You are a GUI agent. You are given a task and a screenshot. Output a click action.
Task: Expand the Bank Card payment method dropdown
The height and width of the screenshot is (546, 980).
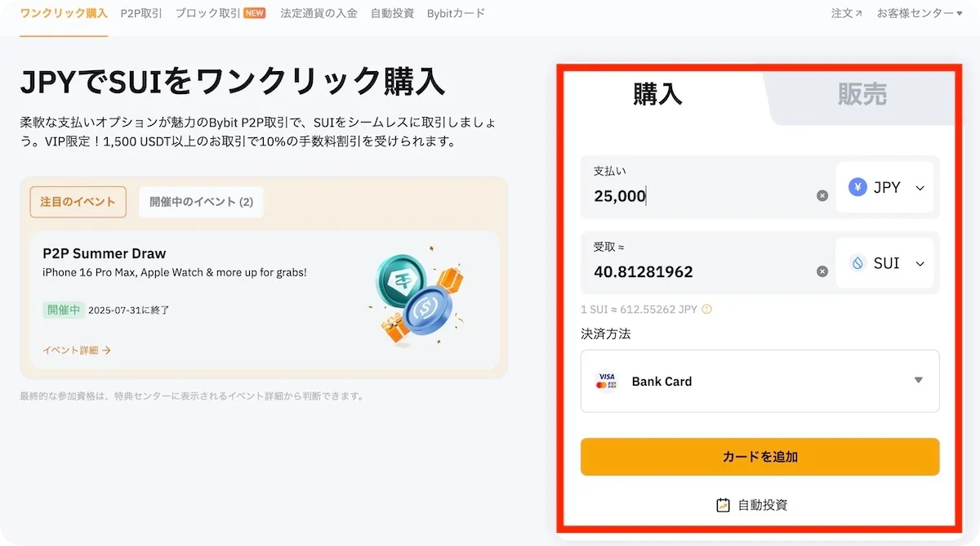tap(917, 381)
